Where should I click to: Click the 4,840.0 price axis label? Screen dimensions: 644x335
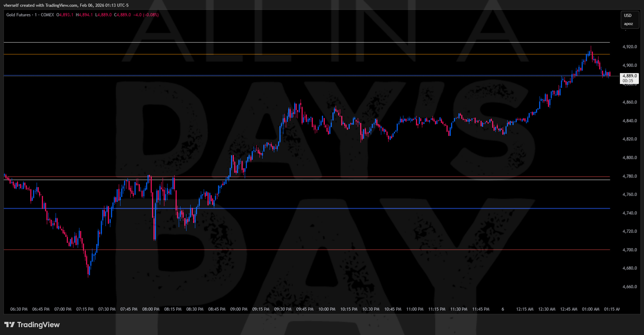point(630,121)
